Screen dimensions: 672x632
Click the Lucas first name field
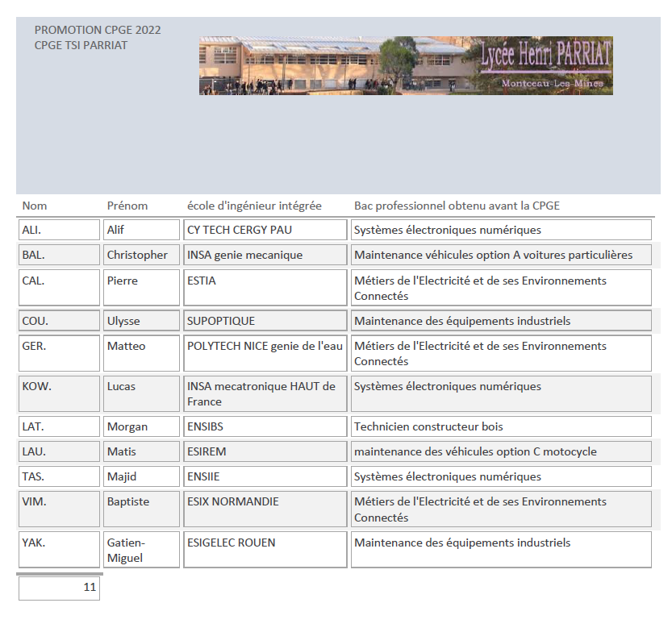click(x=141, y=394)
